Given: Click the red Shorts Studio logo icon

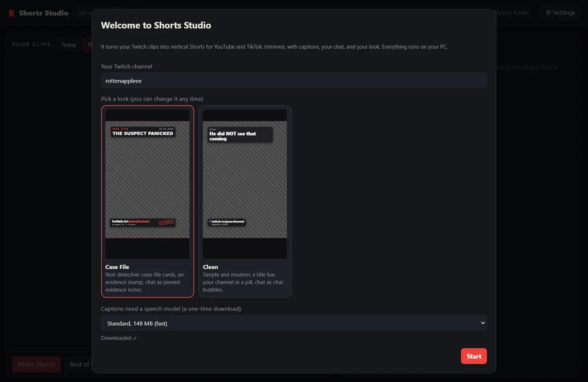Looking at the screenshot, I should coord(12,13).
